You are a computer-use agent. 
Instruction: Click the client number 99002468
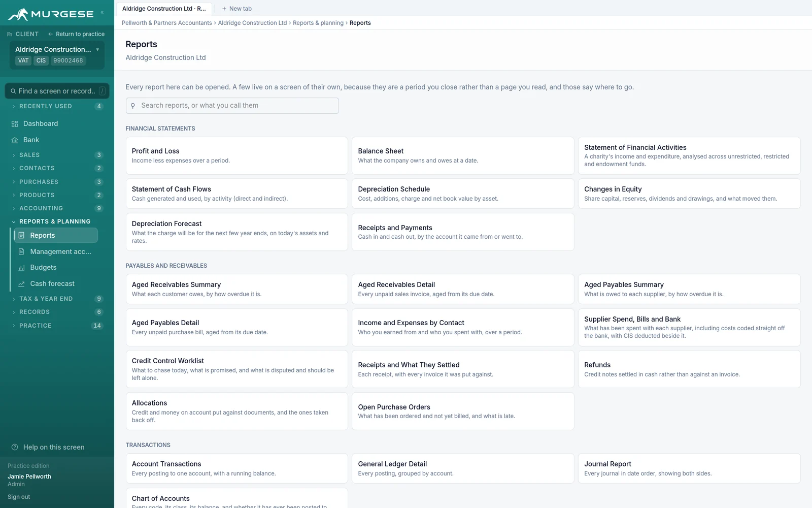[x=68, y=60]
